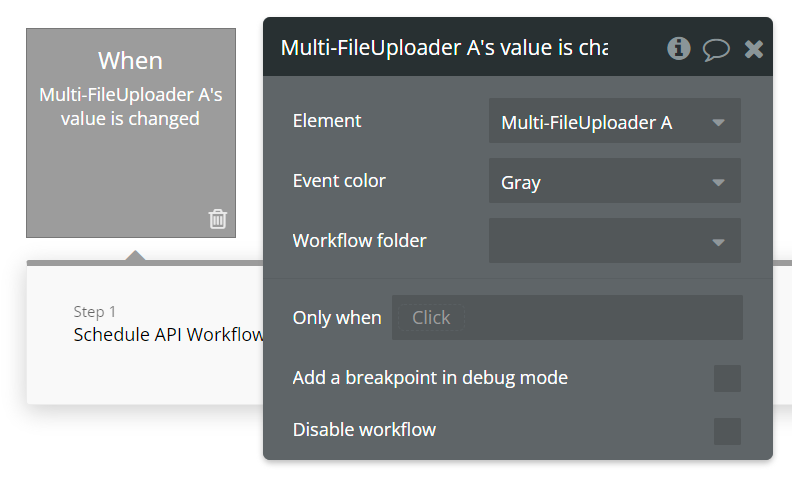
Task: Click the Workflow folder label
Action: 359,241
